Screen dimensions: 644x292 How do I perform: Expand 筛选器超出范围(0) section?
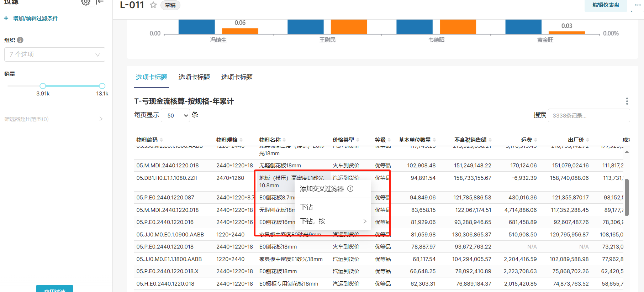point(53,119)
